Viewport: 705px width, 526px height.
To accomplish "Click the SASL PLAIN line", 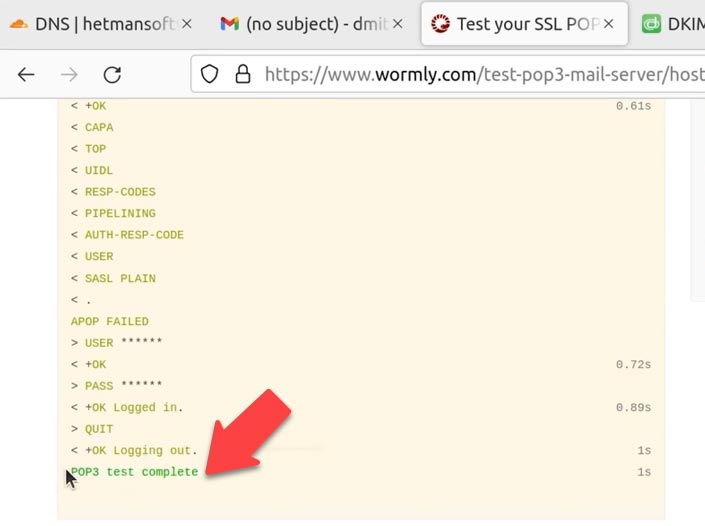I will click(x=113, y=278).
